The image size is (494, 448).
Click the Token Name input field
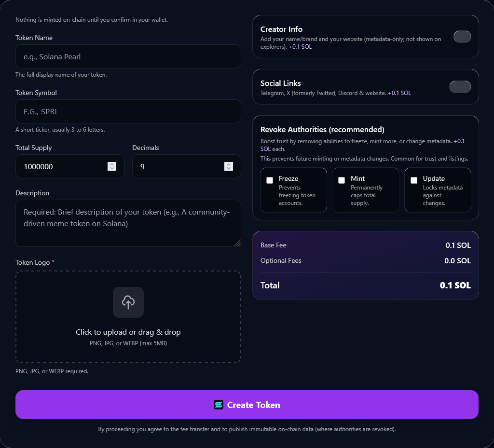point(128,56)
